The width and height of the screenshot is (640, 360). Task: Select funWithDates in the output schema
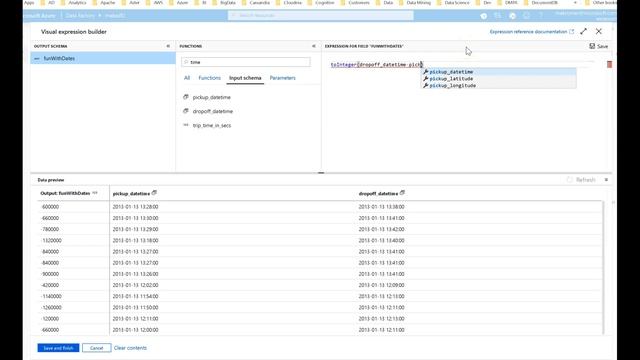coord(103,58)
